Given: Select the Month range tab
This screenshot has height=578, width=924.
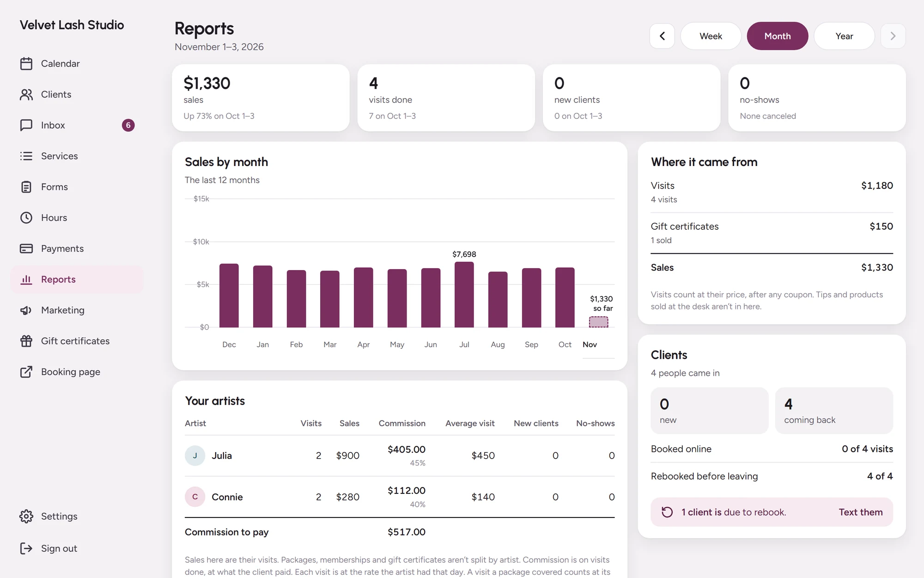Looking at the screenshot, I should (778, 36).
